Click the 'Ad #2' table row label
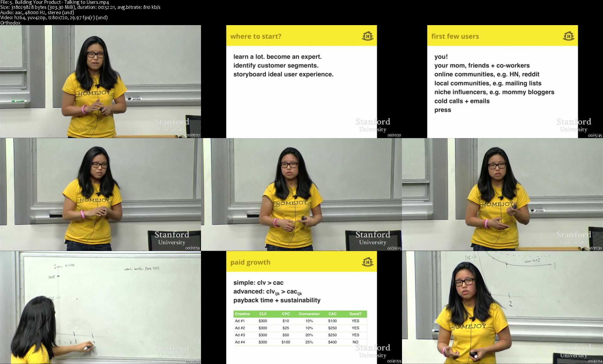603x364 pixels. click(x=240, y=328)
